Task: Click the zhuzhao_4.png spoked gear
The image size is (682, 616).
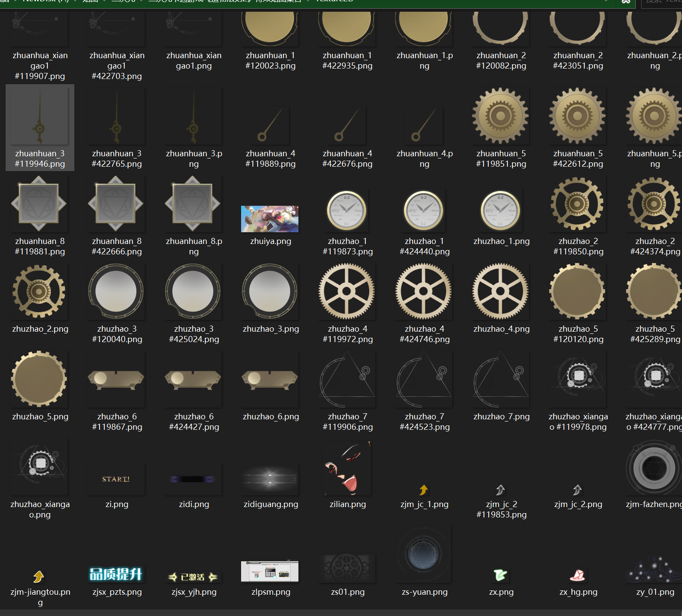Action: point(500,291)
